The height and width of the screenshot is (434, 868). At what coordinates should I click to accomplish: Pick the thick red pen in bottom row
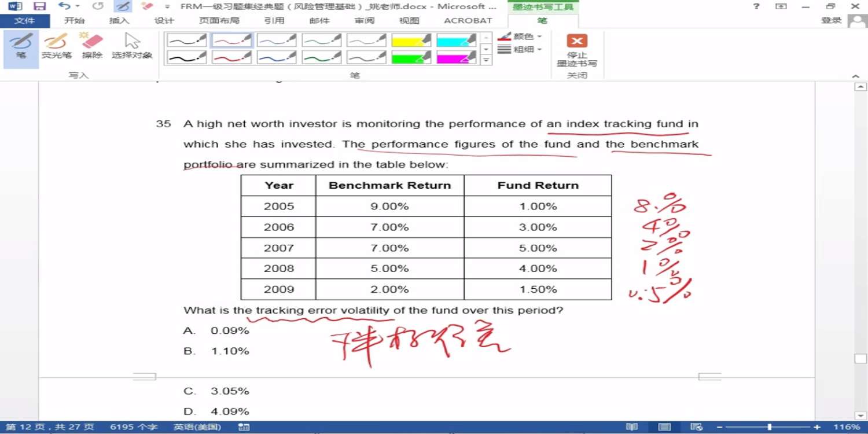pyautogui.click(x=231, y=57)
